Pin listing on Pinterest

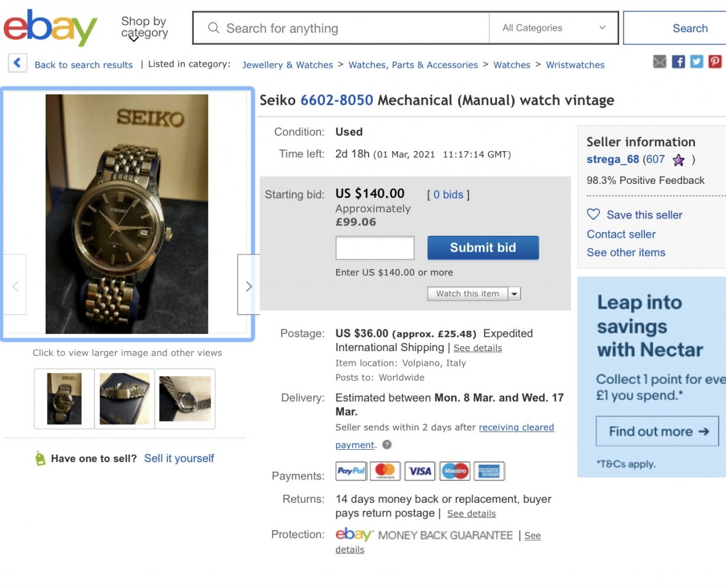click(x=715, y=62)
